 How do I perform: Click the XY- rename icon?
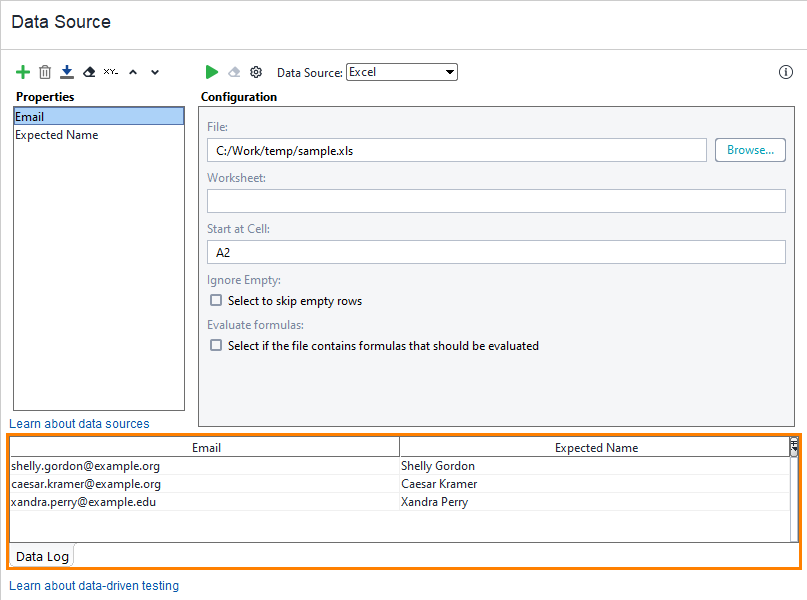(110, 71)
